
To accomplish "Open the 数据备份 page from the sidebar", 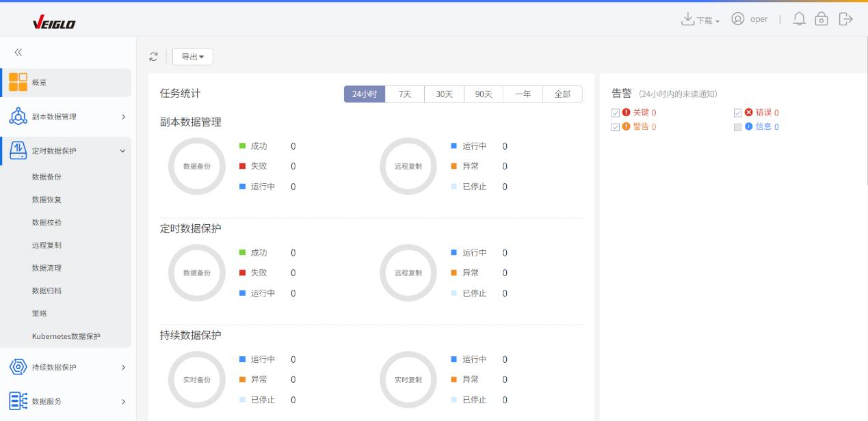I will pos(45,176).
